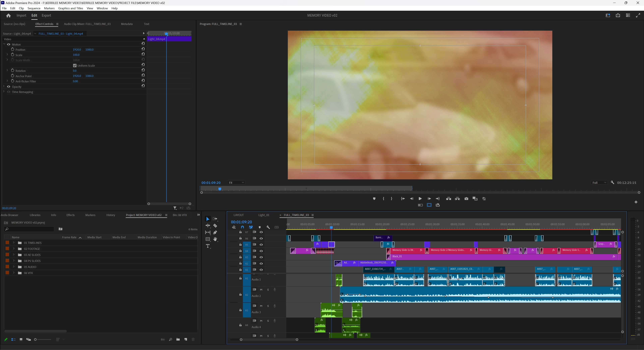Mute the Audio 2 track
Image resolution: width=644 pixels, height=350 pixels.
[261, 290]
